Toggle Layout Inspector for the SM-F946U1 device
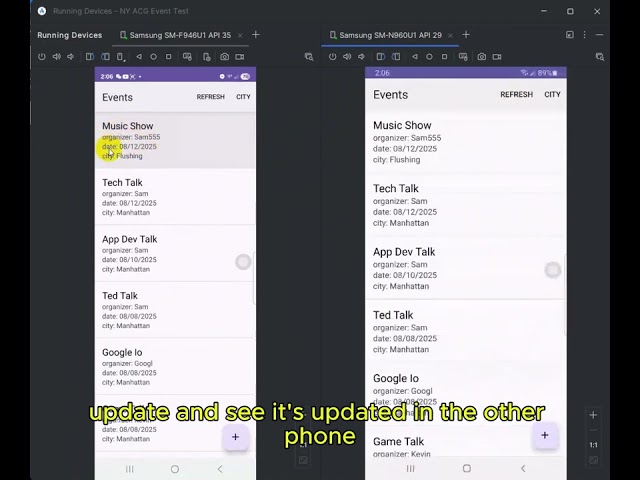Image resolution: width=640 pixels, height=480 pixels. pos(309,57)
